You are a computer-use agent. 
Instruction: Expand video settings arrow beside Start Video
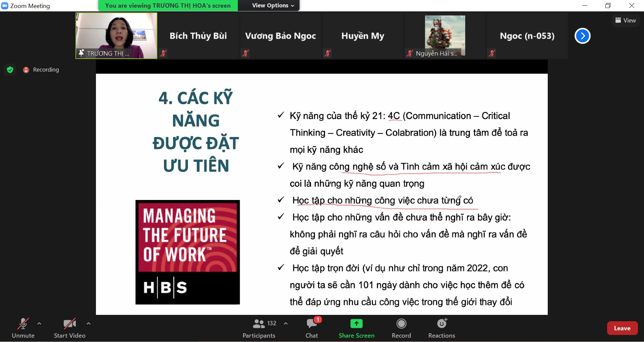click(x=89, y=324)
